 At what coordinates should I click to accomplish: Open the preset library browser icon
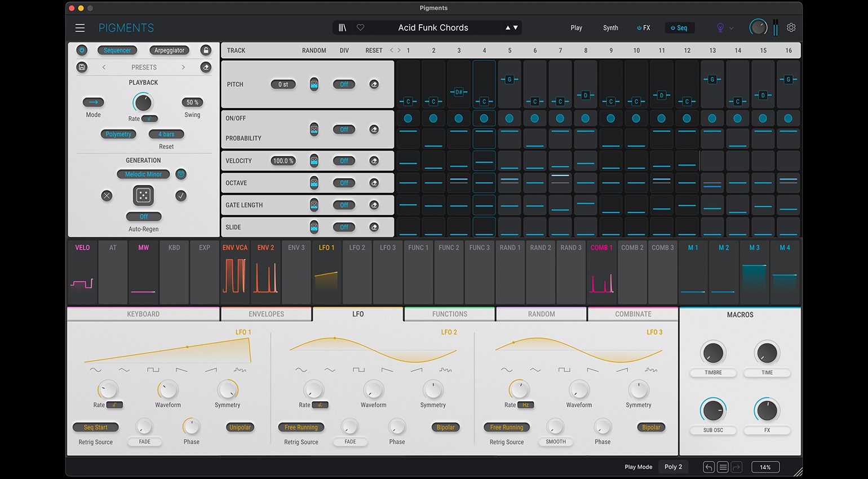pos(342,27)
